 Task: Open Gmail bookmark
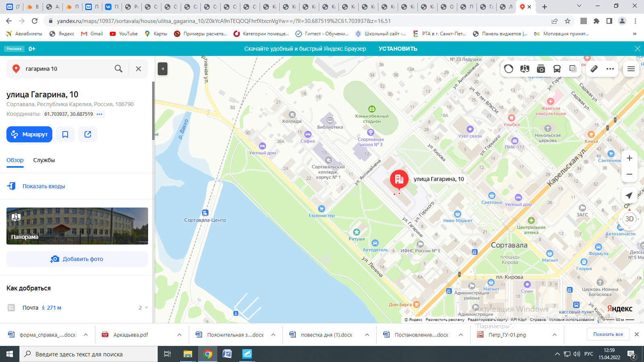(92, 34)
